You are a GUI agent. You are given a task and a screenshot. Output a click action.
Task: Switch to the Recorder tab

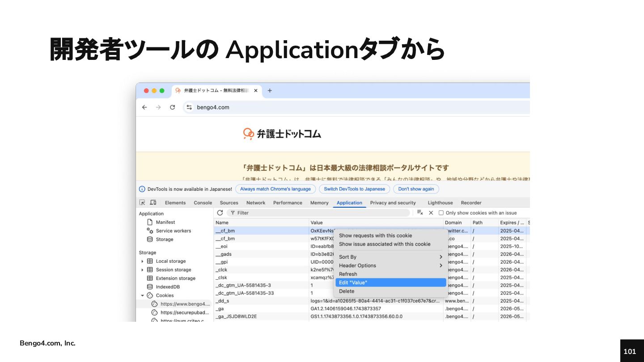(471, 202)
